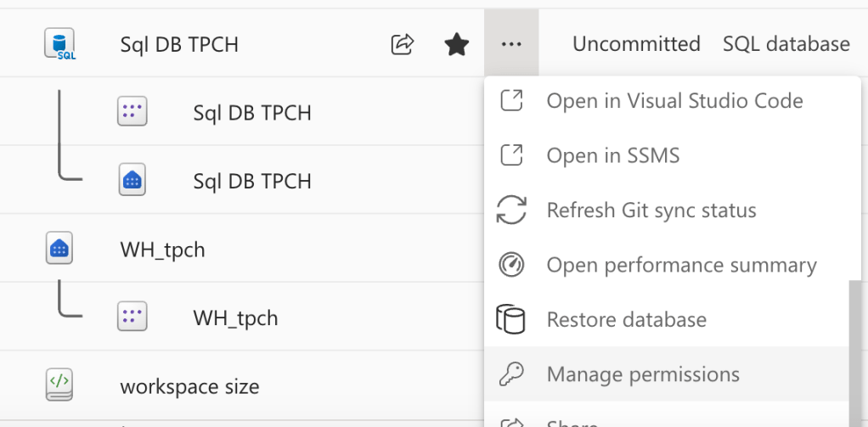Click the semantic model icon under WH_tpch
868x427 pixels.
tap(132, 317)
